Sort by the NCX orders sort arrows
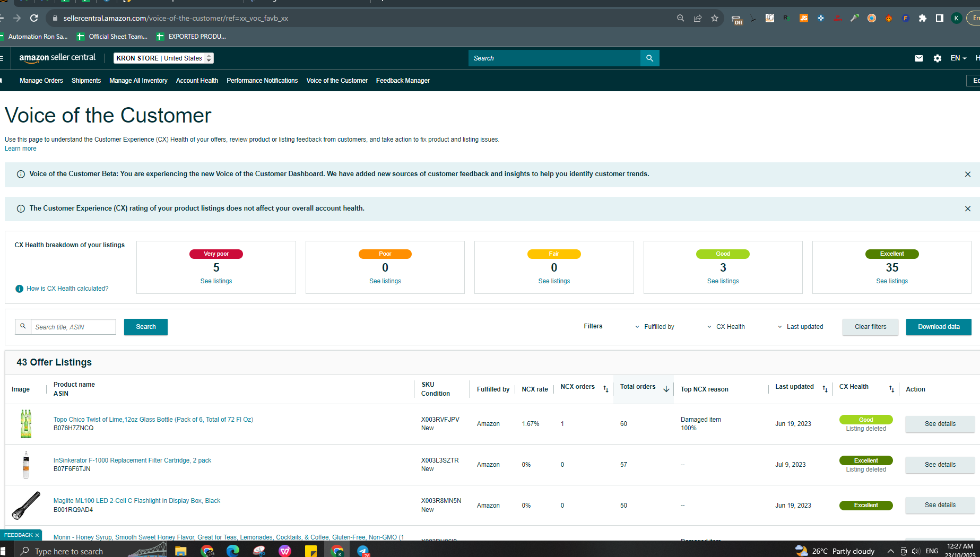980x557 pixels. click(606, 389)
